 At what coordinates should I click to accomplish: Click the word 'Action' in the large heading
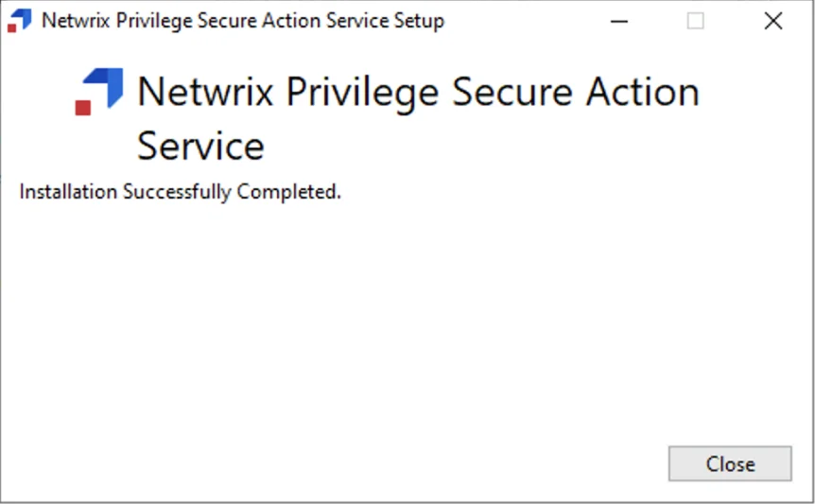point(642,92)
